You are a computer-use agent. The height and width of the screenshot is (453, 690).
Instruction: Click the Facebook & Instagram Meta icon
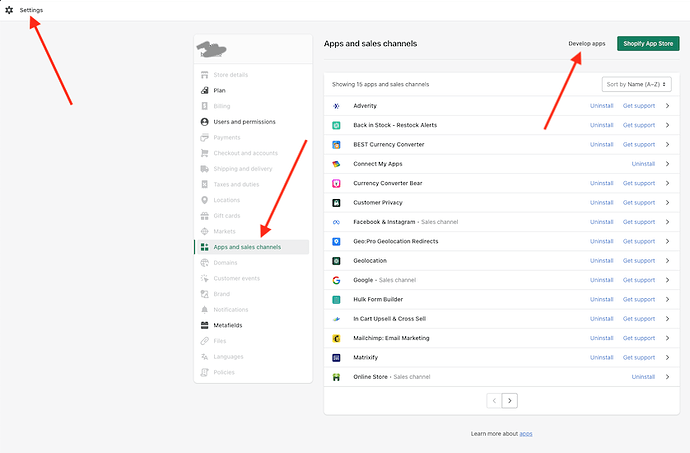(x=336, y=222)
